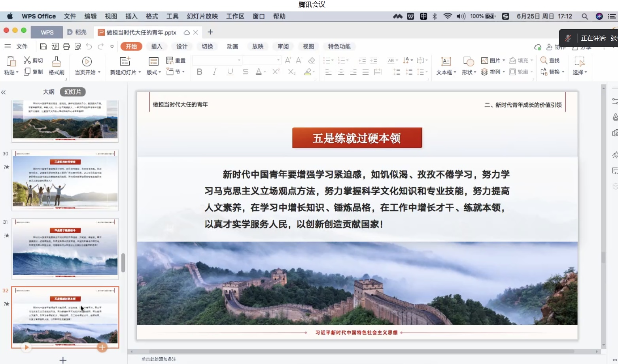Open Find (查找) magnifier tool
Image resolution: width=618 pixels, height=364 pixels.
[x=544, y=60]
